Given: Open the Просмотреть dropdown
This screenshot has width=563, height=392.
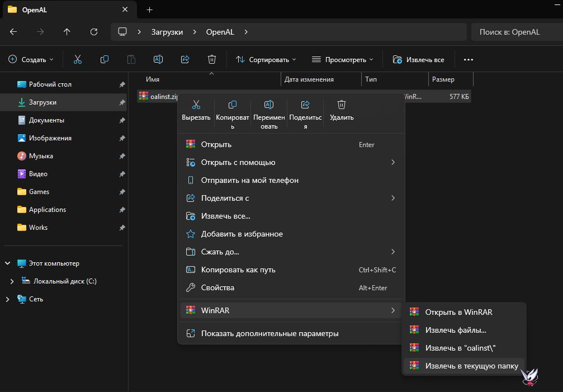Looking at the screenshot, I should 343,60.
